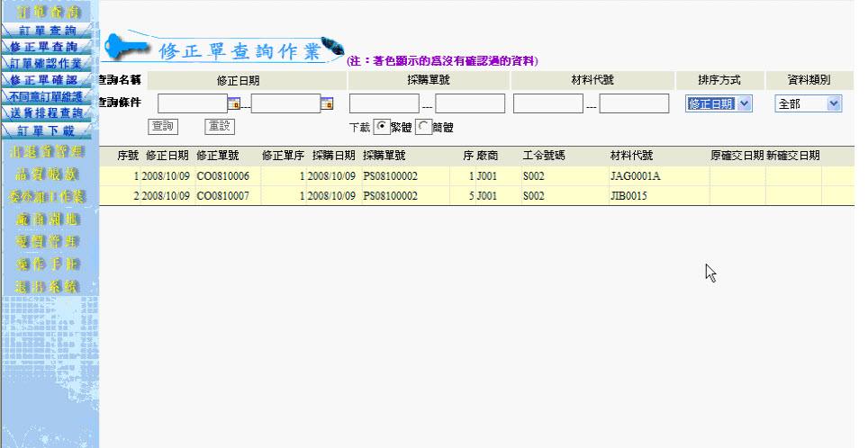The image size is (868, 448).
Task: Click the pen icon after the page title
Action: [332, 47]
